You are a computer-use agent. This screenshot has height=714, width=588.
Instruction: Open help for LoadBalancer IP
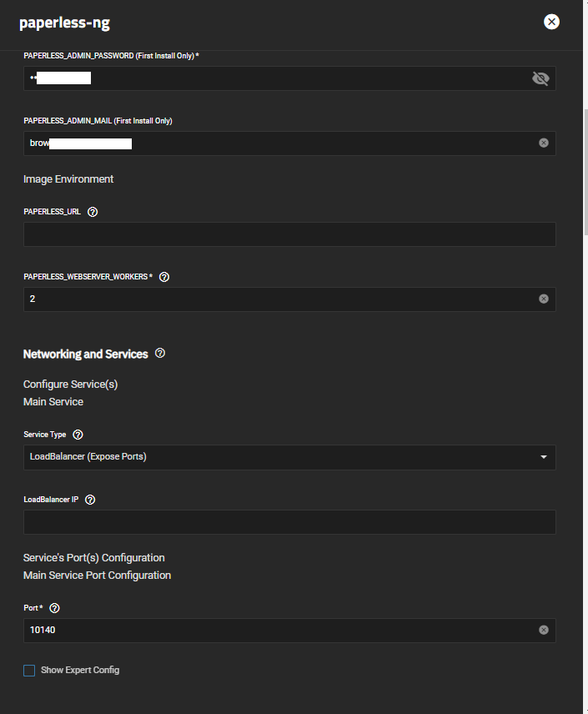90,500
